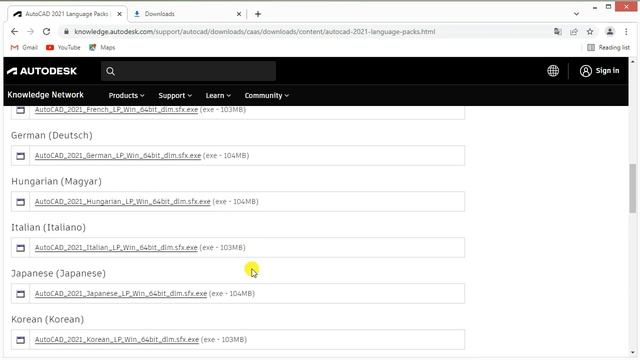
Task: Click the file icon beside the French download
Action: coord(20,110)
